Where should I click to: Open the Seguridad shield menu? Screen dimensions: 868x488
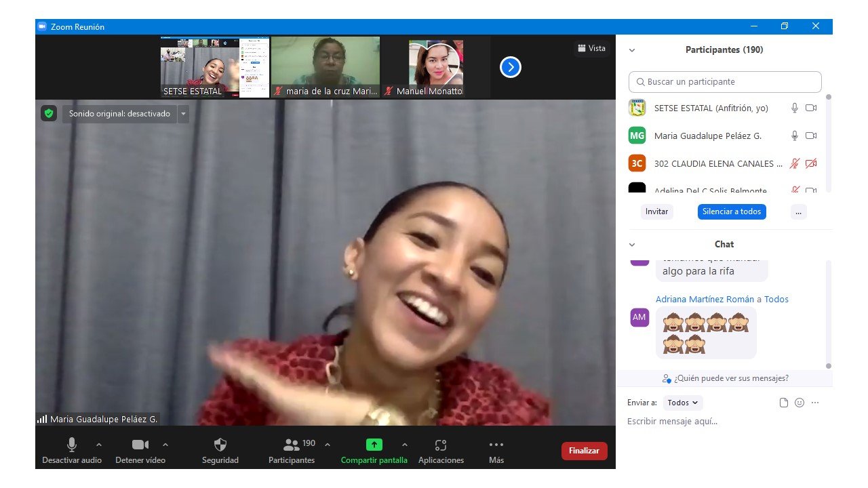click(x=220, y=451)
